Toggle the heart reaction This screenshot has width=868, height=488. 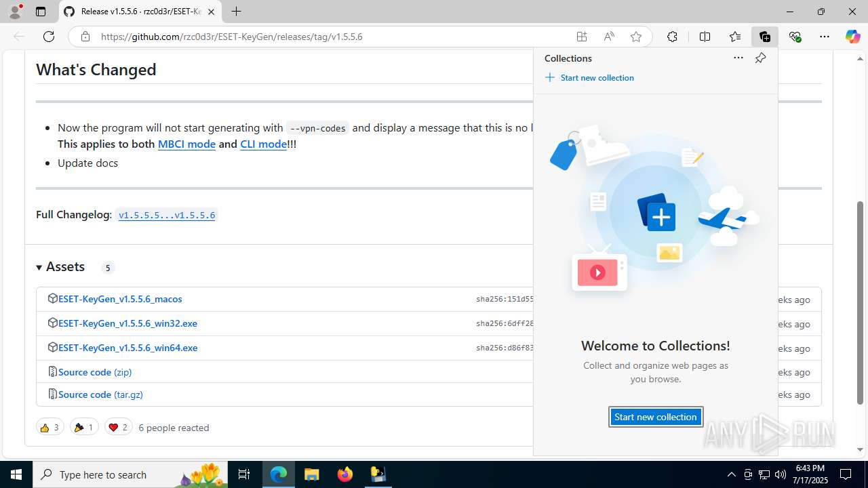coord(119,427)
